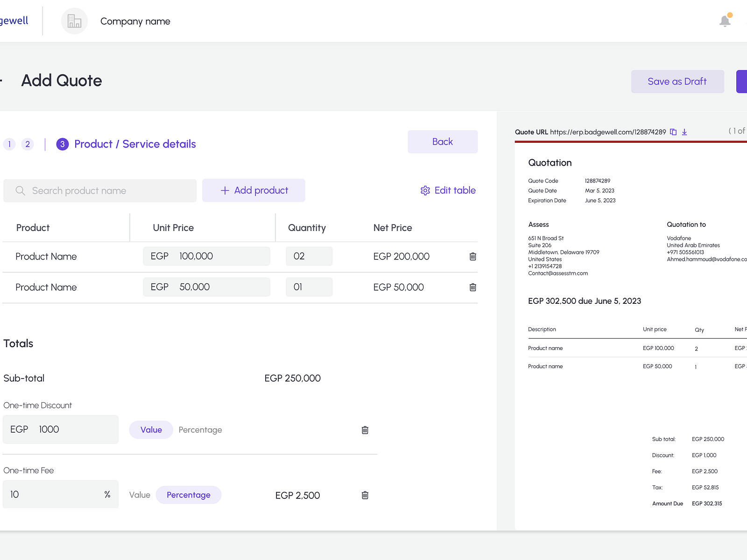747x560 pixels.
Task: Click Tax EGP 52,815 in preview
Action: 685,487
